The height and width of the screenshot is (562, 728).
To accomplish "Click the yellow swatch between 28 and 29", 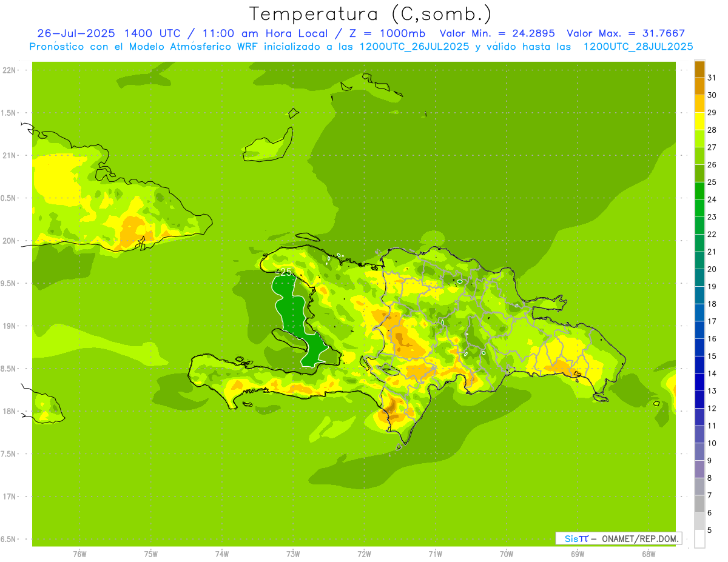I will click(x=699, y=121).
